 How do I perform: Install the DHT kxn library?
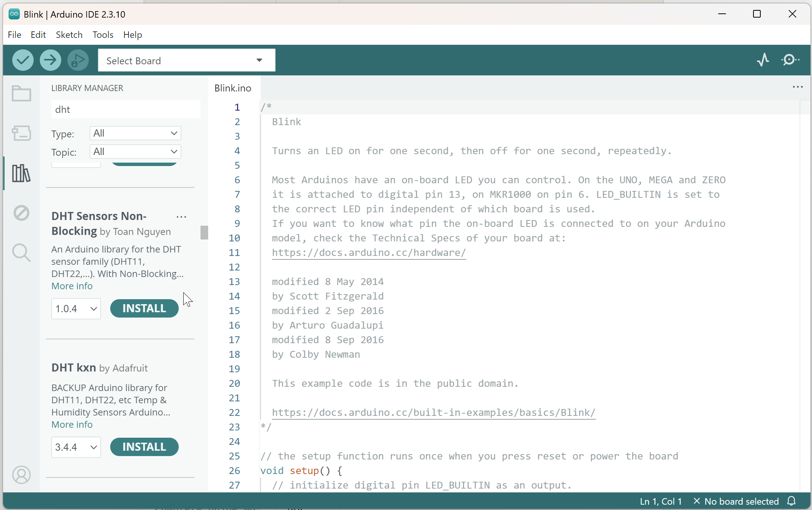tap(144, 447)
